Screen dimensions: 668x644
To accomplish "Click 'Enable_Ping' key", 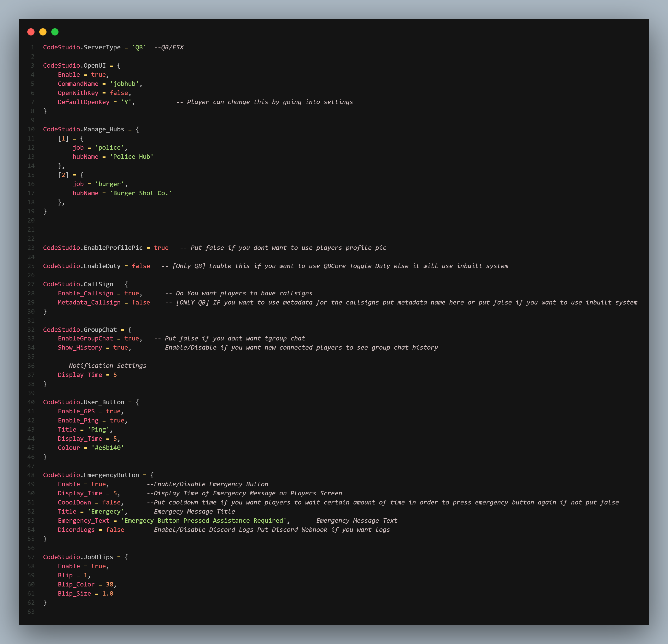I will click(78, 421).
